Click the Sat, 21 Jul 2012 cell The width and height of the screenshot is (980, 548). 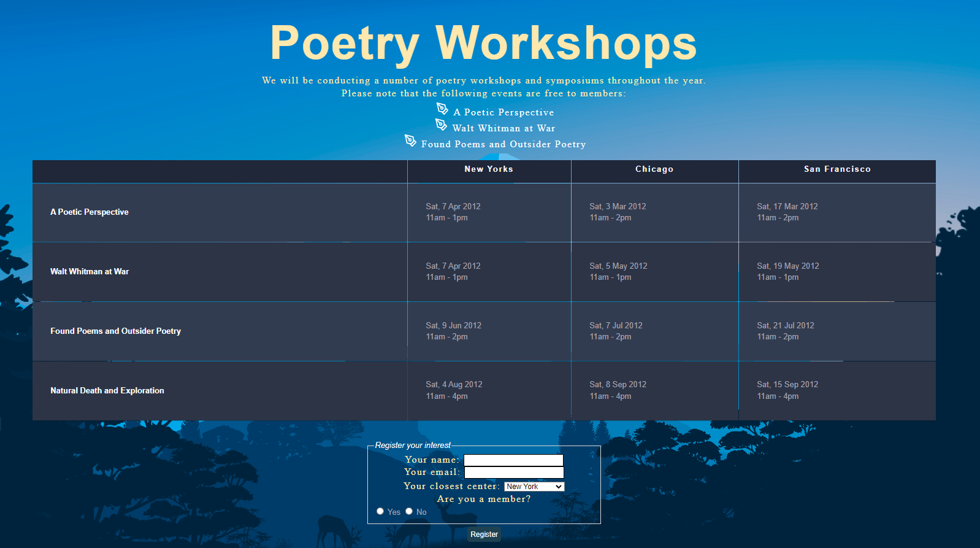pos(837,331)
